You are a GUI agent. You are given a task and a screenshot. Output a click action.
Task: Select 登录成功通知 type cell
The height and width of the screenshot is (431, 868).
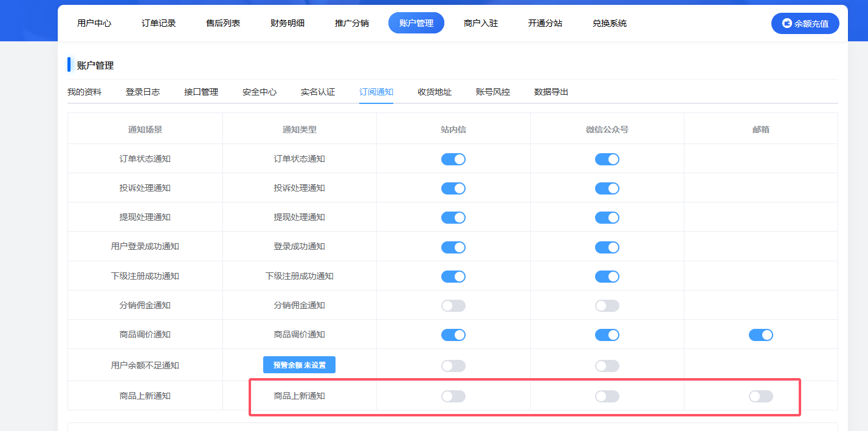pyautogui.click(x=300, y=246)
